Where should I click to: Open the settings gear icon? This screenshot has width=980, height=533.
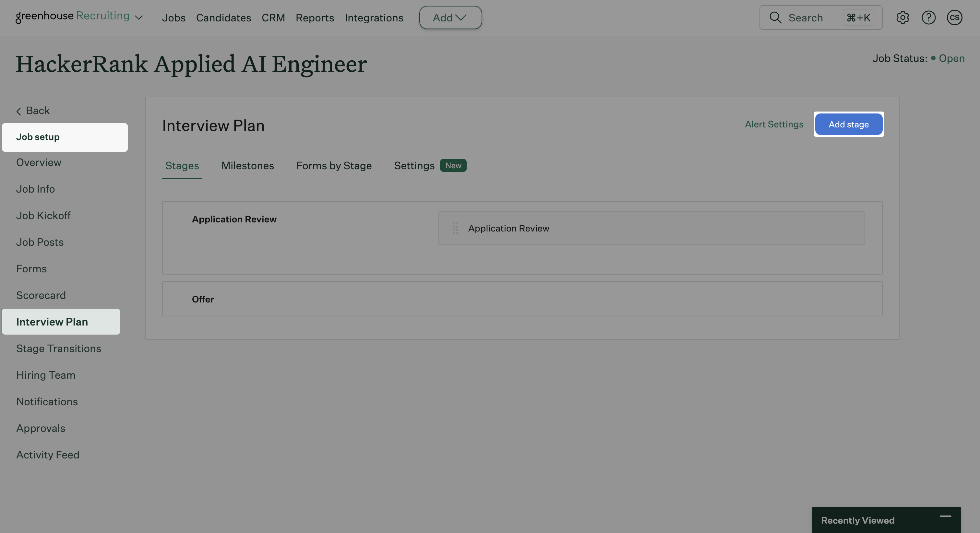(902, 18)
